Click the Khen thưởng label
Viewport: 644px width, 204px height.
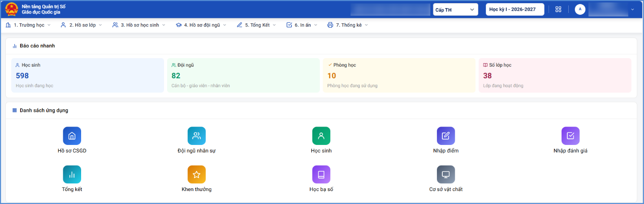[197, 189]
